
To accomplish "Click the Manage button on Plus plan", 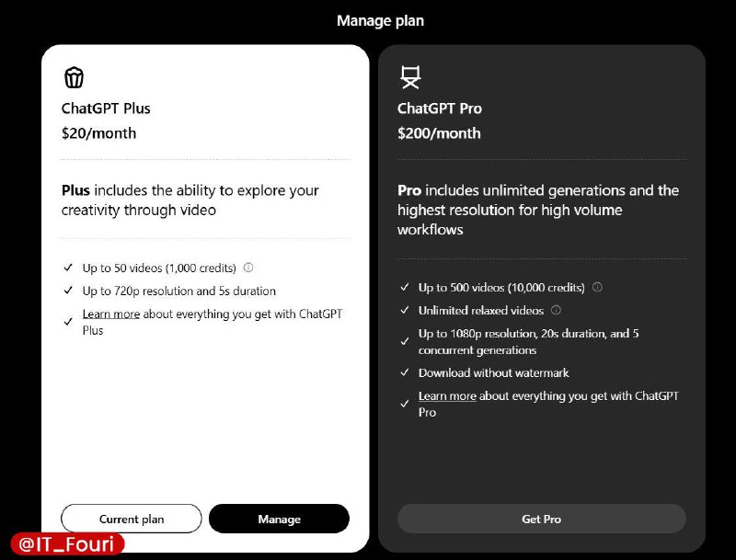I will pos(280,519).
